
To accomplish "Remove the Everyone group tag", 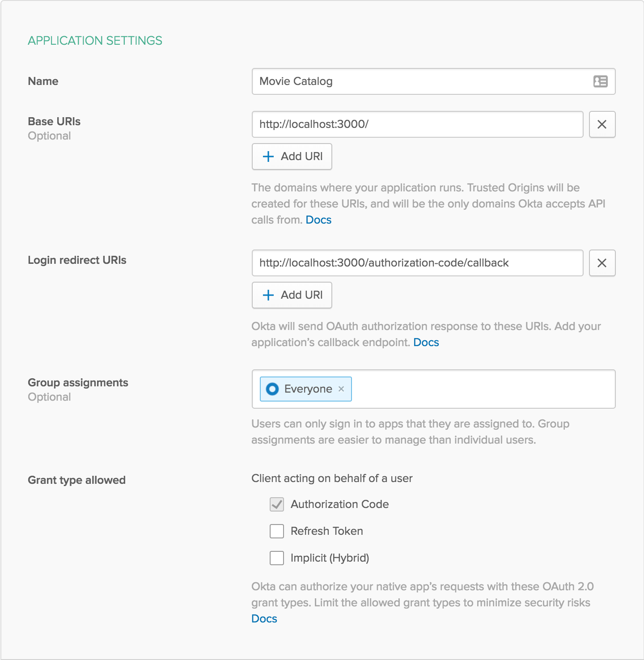I will point(341,389).
